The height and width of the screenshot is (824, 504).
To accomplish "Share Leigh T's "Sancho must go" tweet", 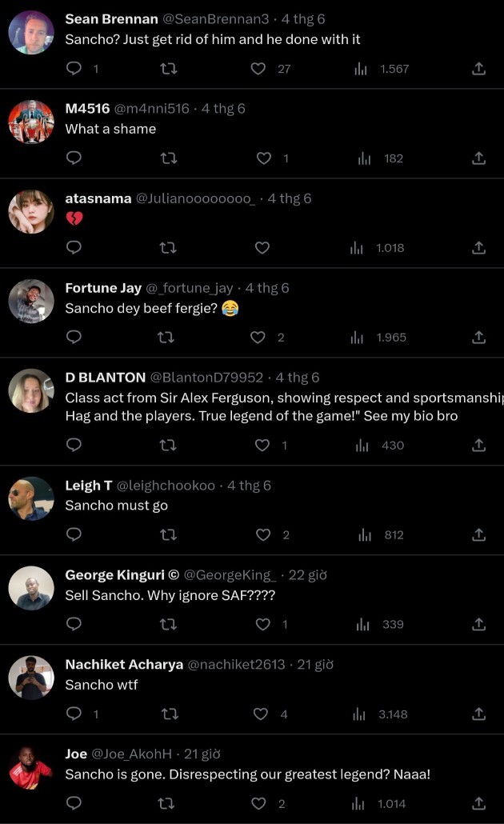I will pos(478,534).
